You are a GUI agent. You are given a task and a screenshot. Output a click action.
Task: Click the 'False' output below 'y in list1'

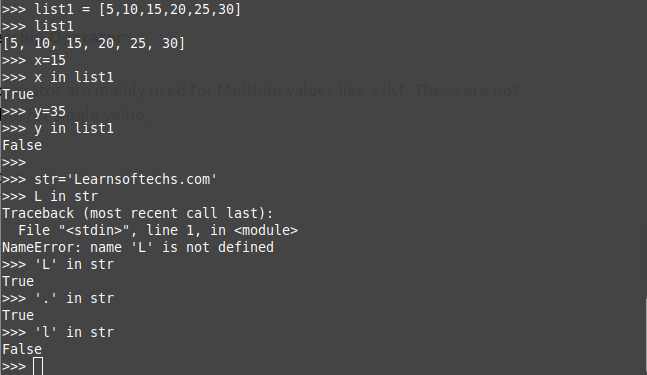(22, 145)
